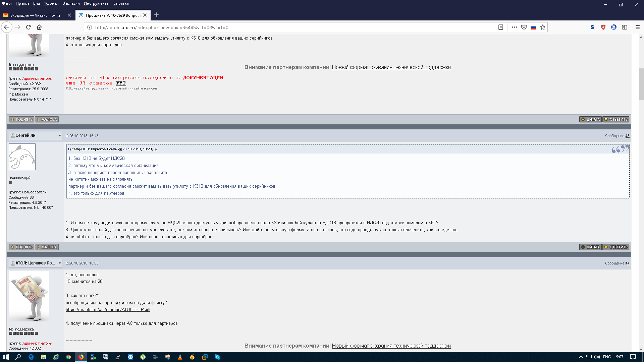The height and width of the screenshot is (362, 644).
Task: Open the message #4 permalink
Action: (x=627, y=263)
